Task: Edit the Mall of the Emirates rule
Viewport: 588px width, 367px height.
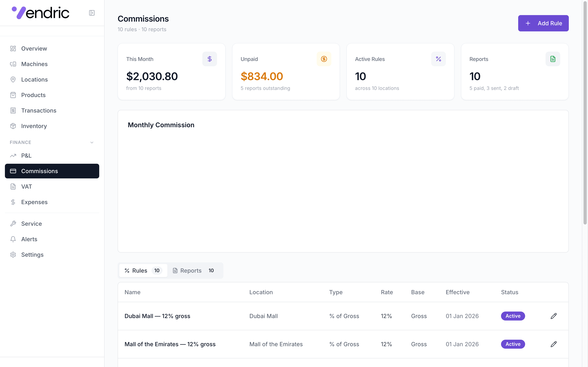Action: 553,344
